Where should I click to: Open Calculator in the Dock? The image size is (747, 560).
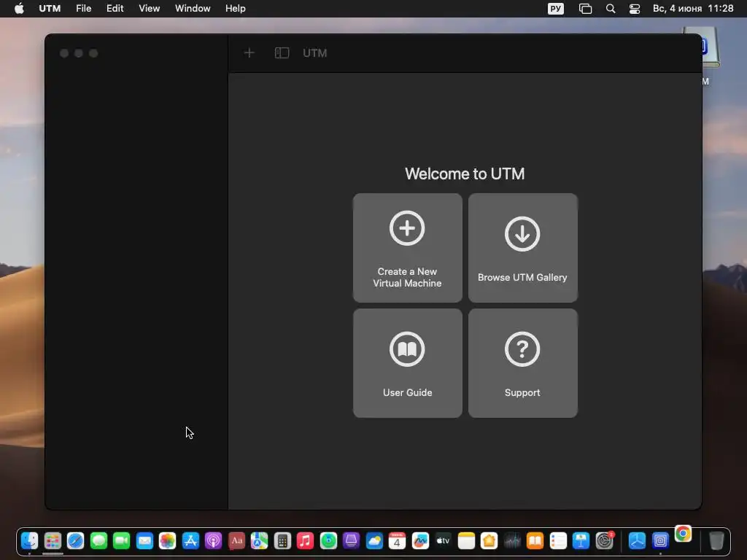tap(282, 541)
